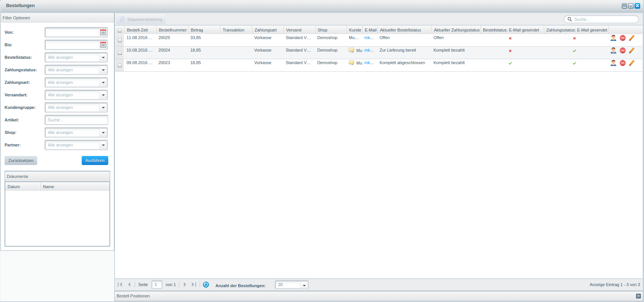Open Zahlungsstatus filter dropdown

[x=103, y=70]
